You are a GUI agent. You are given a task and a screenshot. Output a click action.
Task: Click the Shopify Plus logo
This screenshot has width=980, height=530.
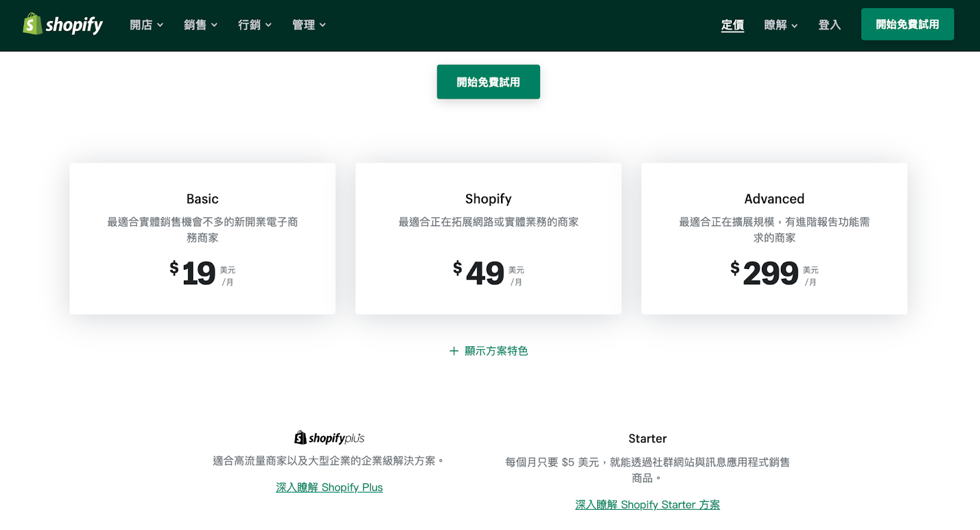(330, 437)
